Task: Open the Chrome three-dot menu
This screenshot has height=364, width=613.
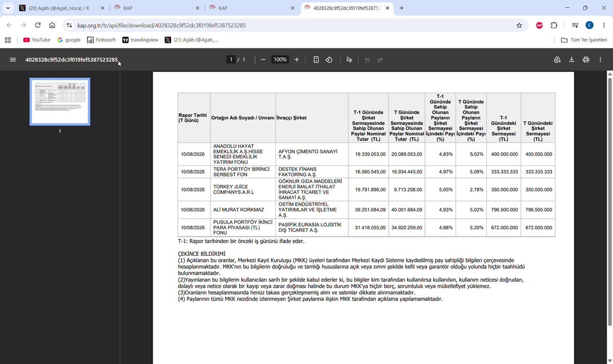Action: [603, 25]
